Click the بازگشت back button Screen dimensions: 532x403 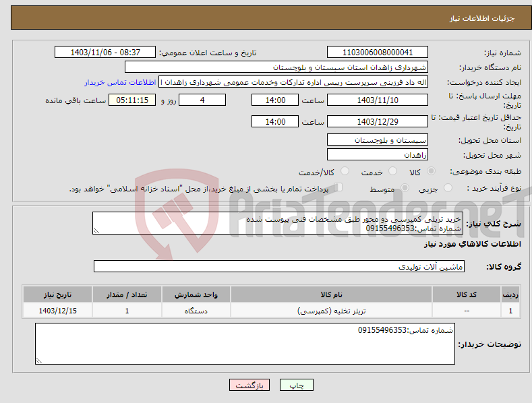249,385
